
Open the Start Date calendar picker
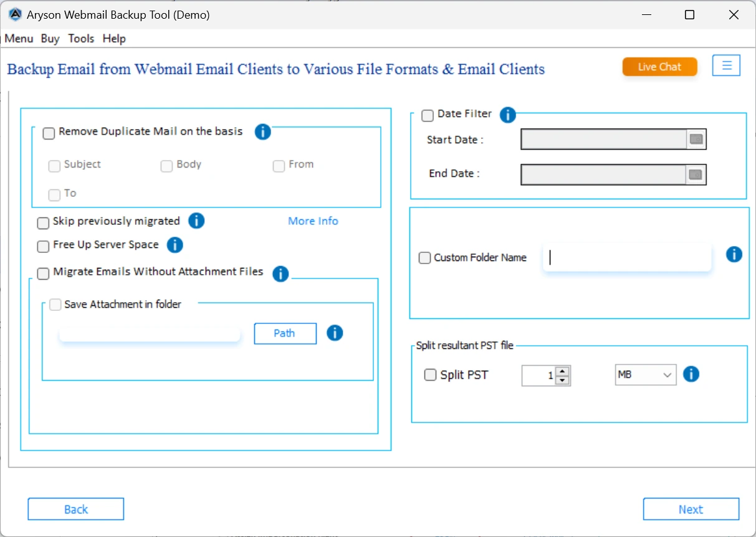[696, 140]
